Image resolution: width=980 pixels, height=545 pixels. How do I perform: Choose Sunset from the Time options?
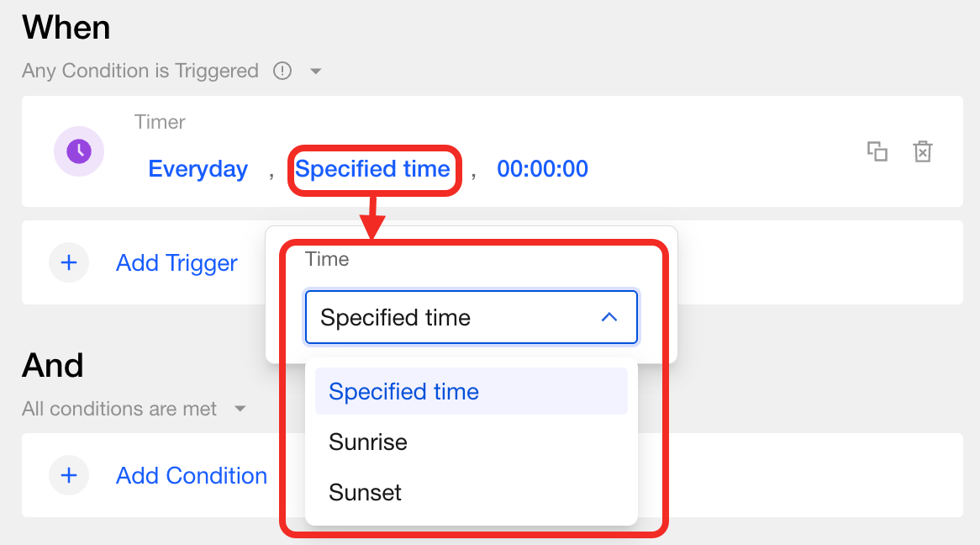tap(366, 492)
